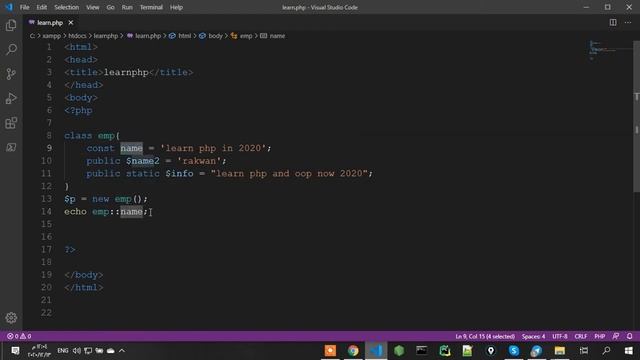Click the editor vertical scrollbar
Viewport: 640px width, 360px height.
point(636,116)
